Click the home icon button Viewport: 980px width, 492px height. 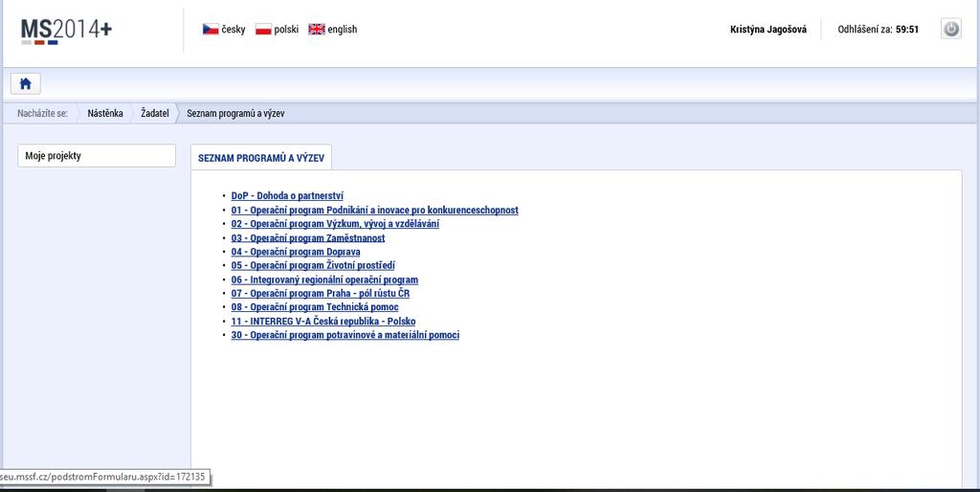(x=26, y=84)
